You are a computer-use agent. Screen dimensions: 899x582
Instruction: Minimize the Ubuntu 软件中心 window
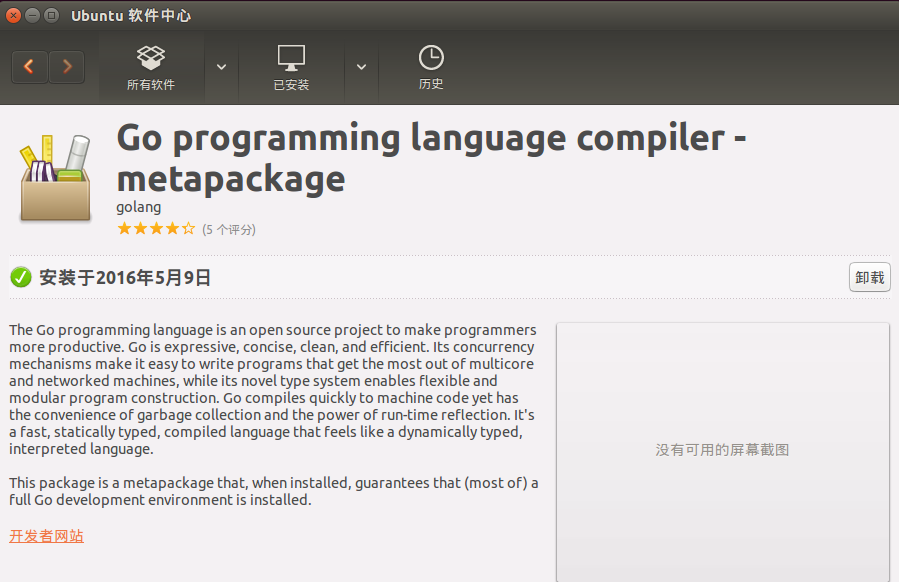tap(33, 15)
